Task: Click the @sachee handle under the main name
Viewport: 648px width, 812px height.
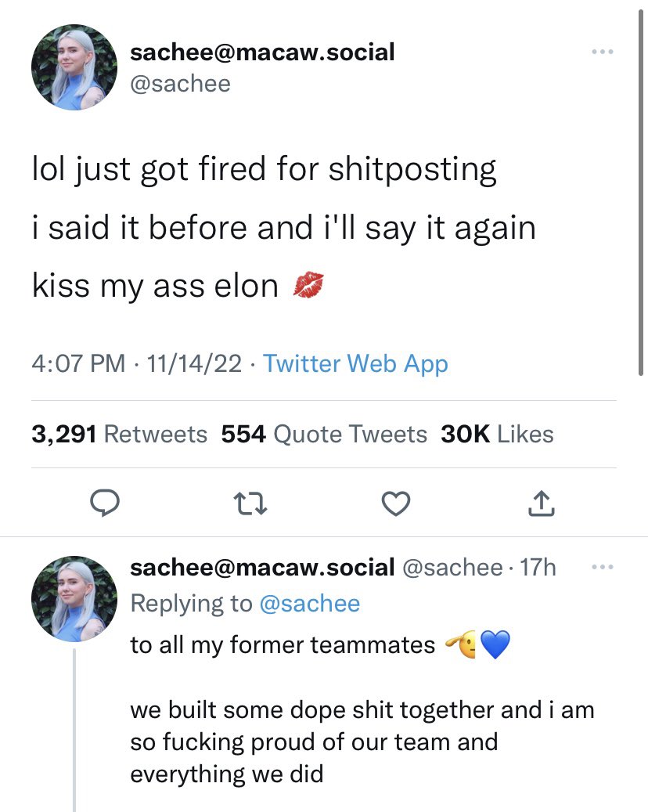Action: tap(180, 83)
